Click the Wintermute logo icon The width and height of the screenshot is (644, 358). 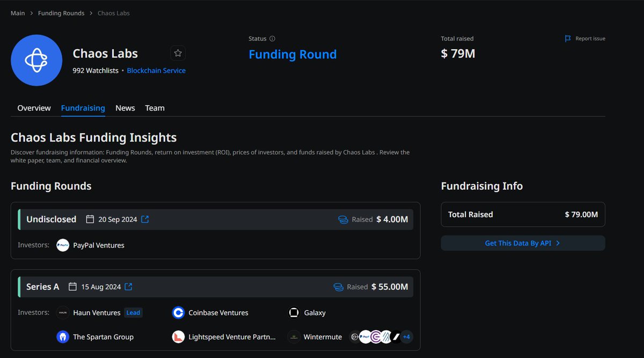(294, 337)
